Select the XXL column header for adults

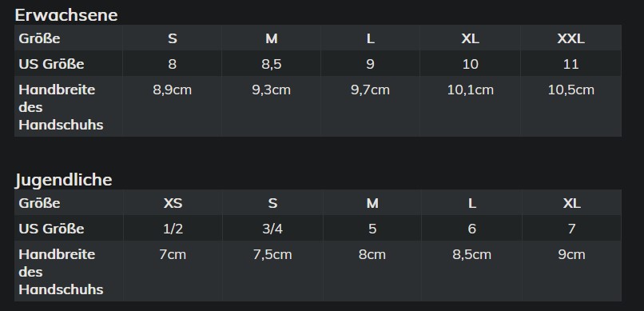(571, 38)
